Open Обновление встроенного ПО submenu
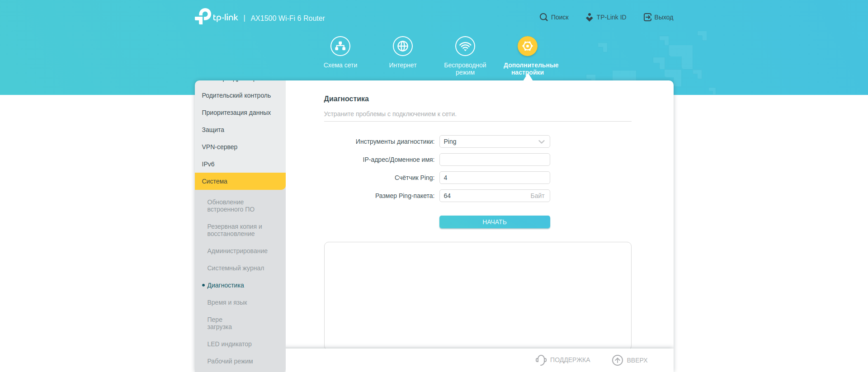The width and height of the screenshot is (868, 372). [x=231, y=206]
